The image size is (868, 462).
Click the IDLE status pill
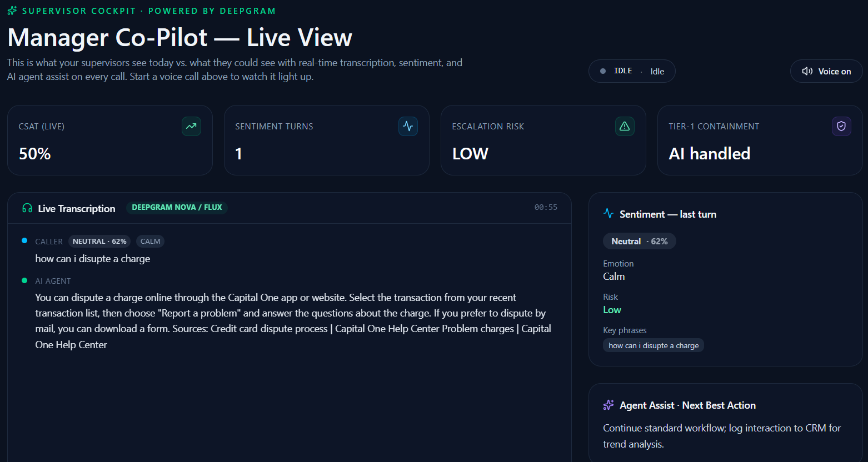632,71
